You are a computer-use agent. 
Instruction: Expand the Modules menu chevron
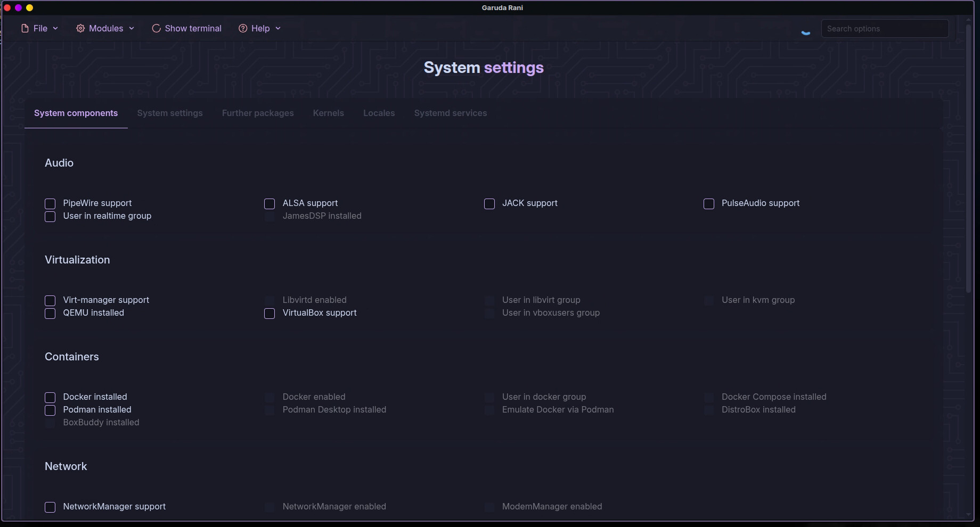click(132, 28)
